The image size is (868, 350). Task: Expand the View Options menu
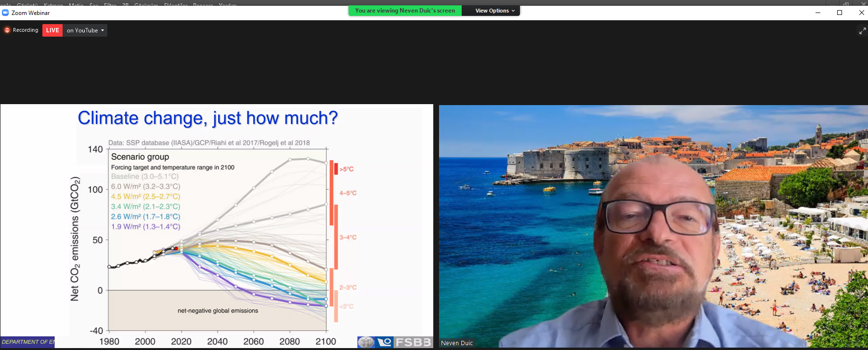pyautogui.click(x=494, y=11)
